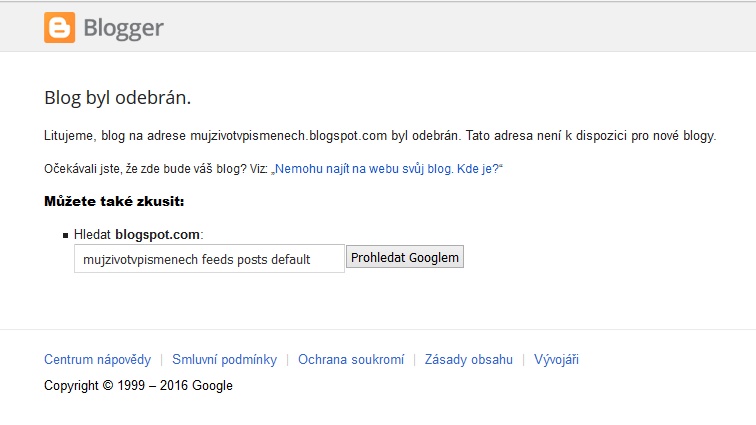Click the separator bar after "Zásady obsahu"
This screenshot has width=756, height=425.
click(x=523, y=360)
